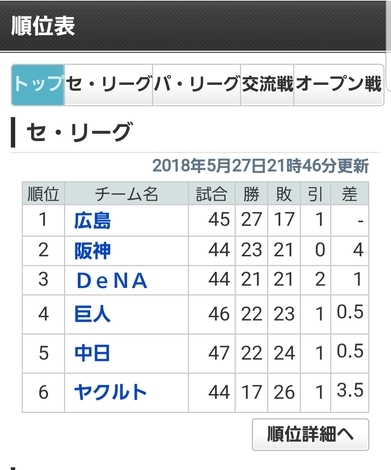Click the 敗 column header
Screen dimensions: 391x470
tap(284, 193)
